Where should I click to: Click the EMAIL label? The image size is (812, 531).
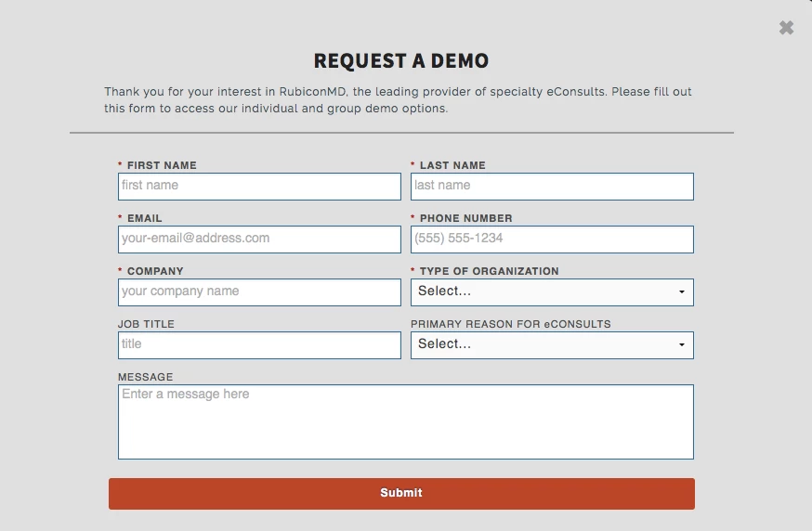click(145, 218)
